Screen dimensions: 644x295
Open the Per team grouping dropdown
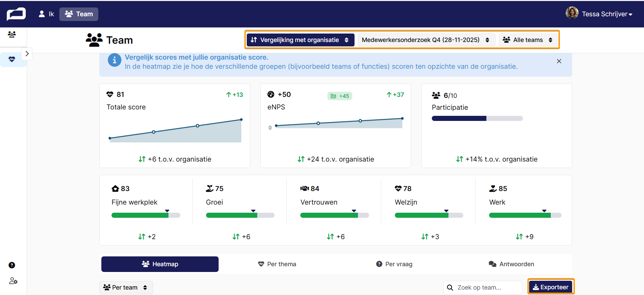click(x=126, y=288)
